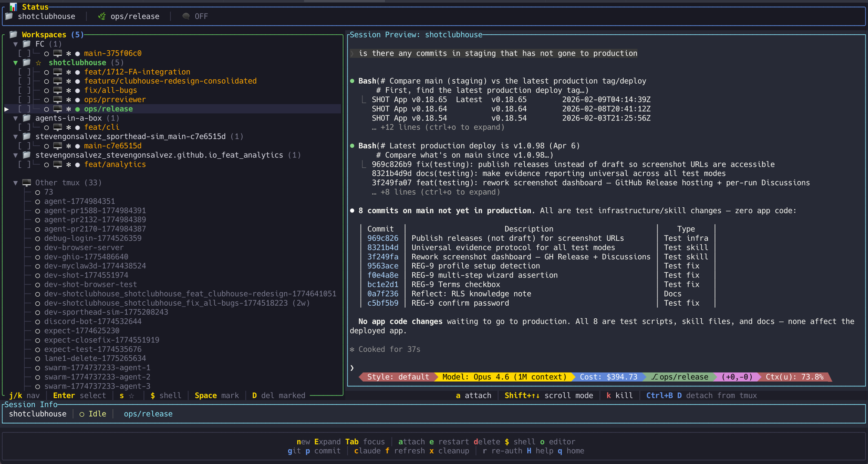Click the green status dot next to ops/release
This screenshot has height=464, width=868.
point(78,109)
